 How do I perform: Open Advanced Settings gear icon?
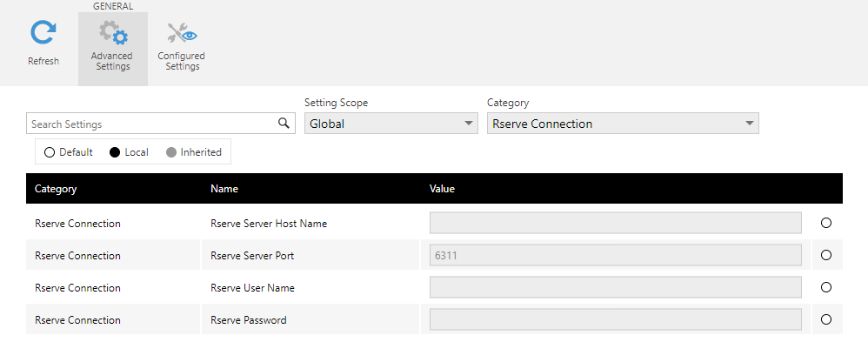click(113, 33)
